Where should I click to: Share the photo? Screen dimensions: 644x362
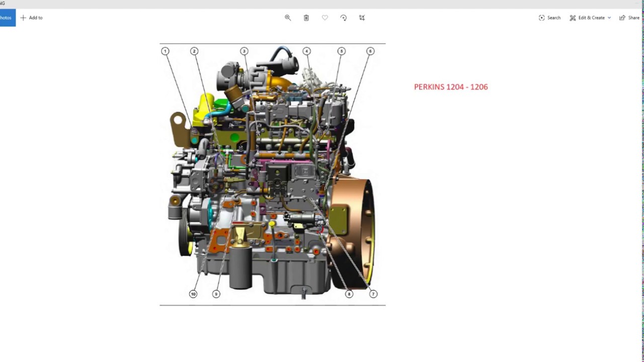629,18
